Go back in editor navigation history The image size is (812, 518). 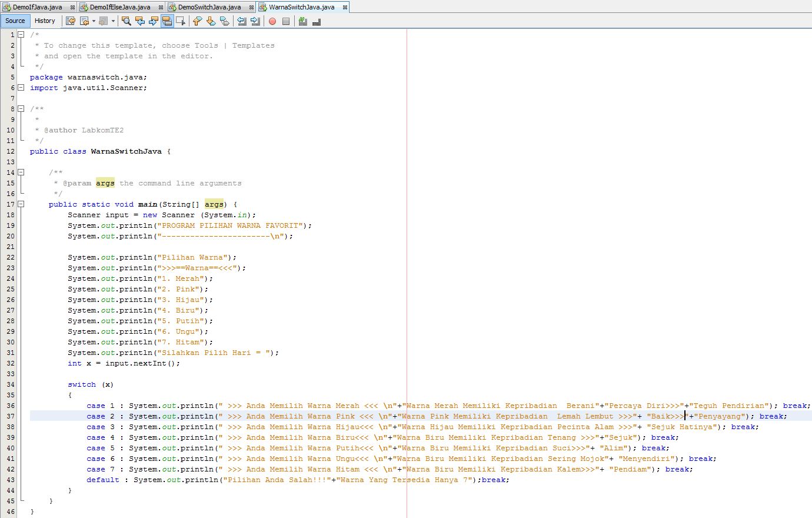pyautogui.click(x=84, y=21)
